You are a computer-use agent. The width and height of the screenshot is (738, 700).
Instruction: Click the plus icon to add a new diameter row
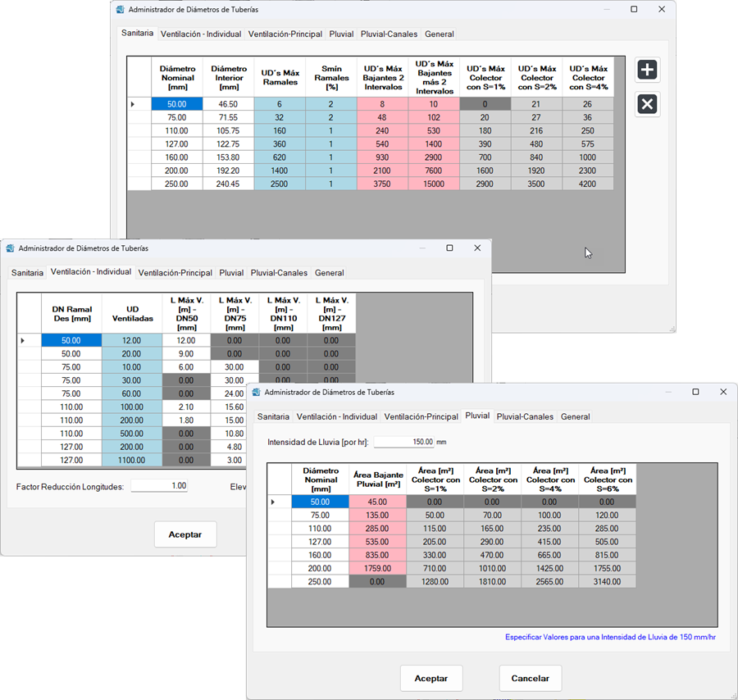(x=647, y=70)
